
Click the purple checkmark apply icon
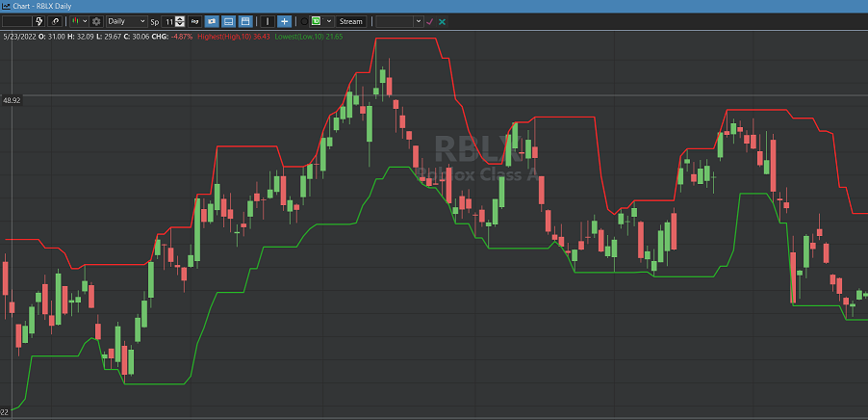[x=430, y=21]
